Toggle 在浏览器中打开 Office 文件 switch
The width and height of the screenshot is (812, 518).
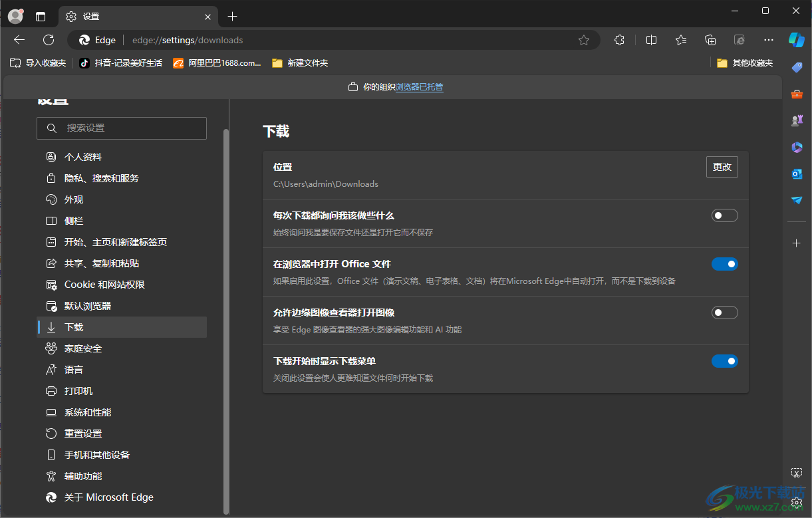tap(725, 264)
